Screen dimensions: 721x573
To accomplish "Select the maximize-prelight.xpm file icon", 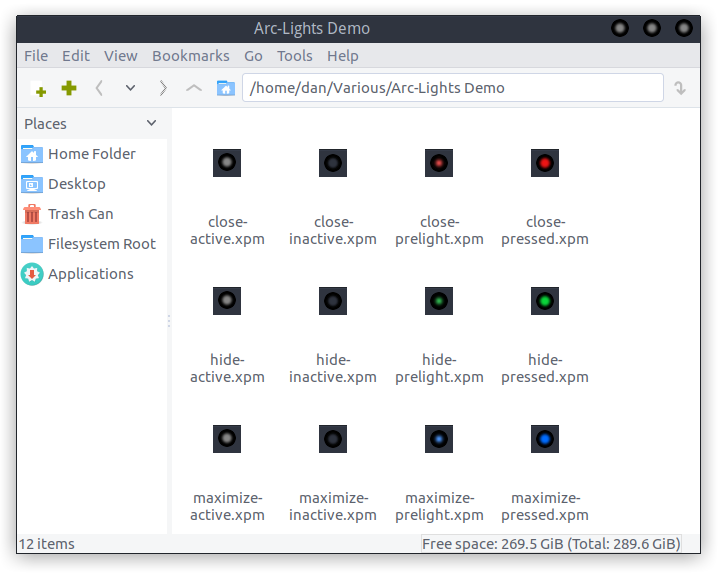I will pyautogui.click(x=439, y=439).
